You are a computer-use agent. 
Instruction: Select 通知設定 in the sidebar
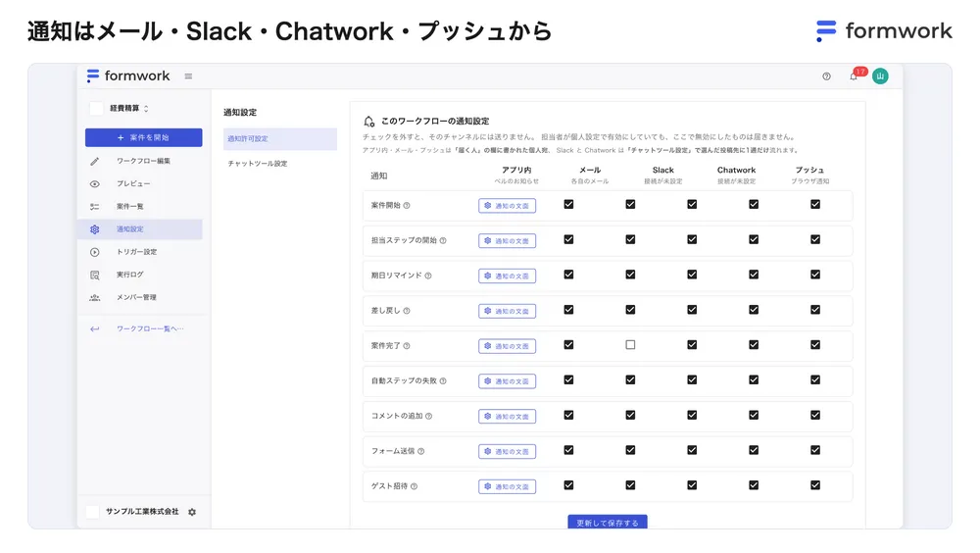point(140,229)
